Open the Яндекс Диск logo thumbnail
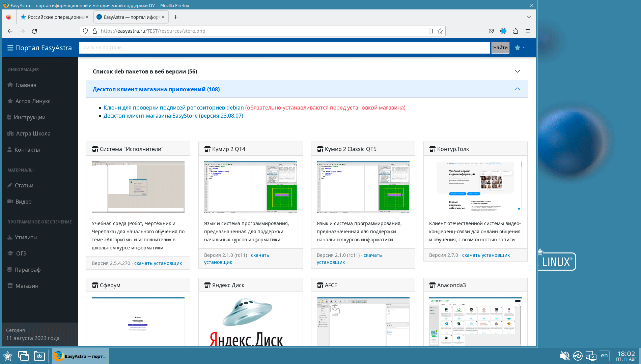This screenshot has width=641, height=364. (x=251, y=322)
